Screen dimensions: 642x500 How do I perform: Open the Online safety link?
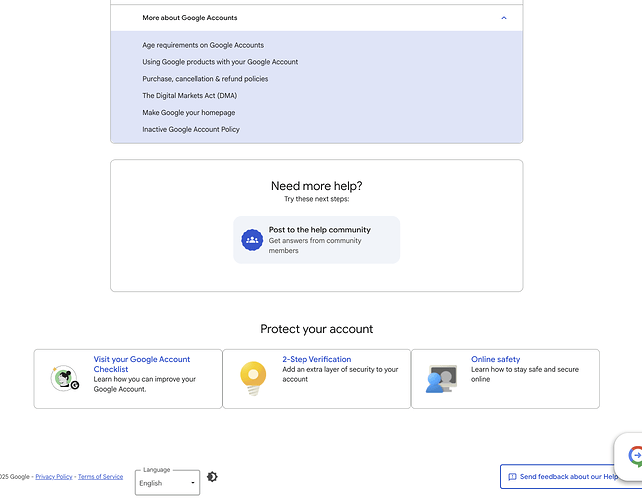point(495,359)
